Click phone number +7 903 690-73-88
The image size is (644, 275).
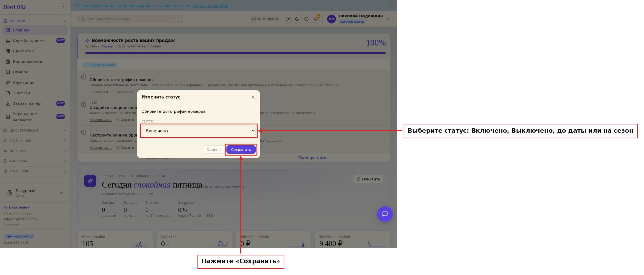click(x=18, y=214)
